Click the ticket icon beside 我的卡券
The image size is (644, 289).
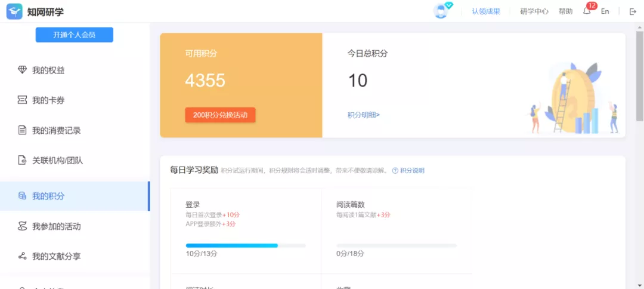tap(22, 100)
